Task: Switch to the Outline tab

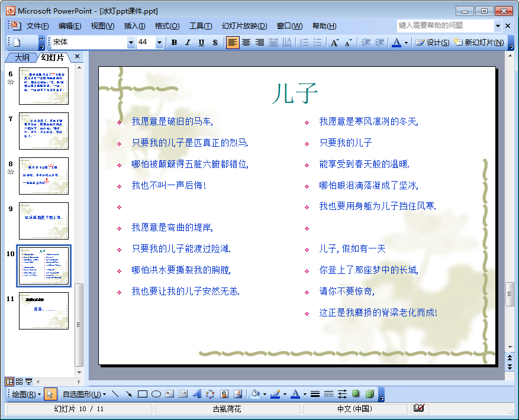Action: [22, 57]
